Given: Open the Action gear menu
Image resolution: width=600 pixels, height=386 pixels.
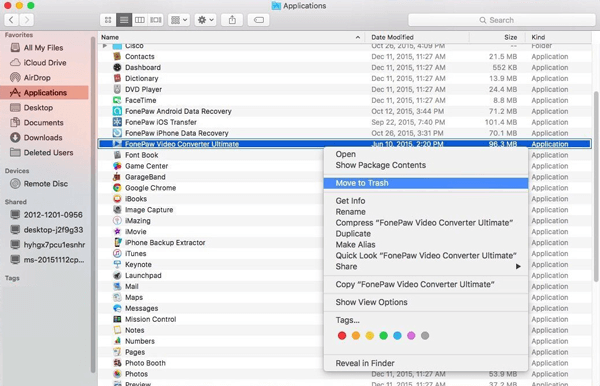Looking at the screenshot, I should (x=205, y=20).
